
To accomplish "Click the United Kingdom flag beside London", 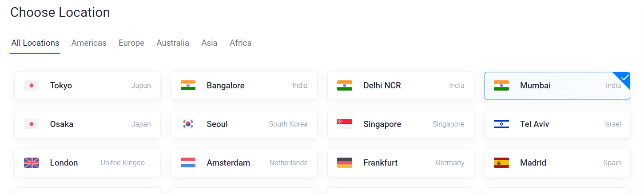I will [x=32, y=163].
